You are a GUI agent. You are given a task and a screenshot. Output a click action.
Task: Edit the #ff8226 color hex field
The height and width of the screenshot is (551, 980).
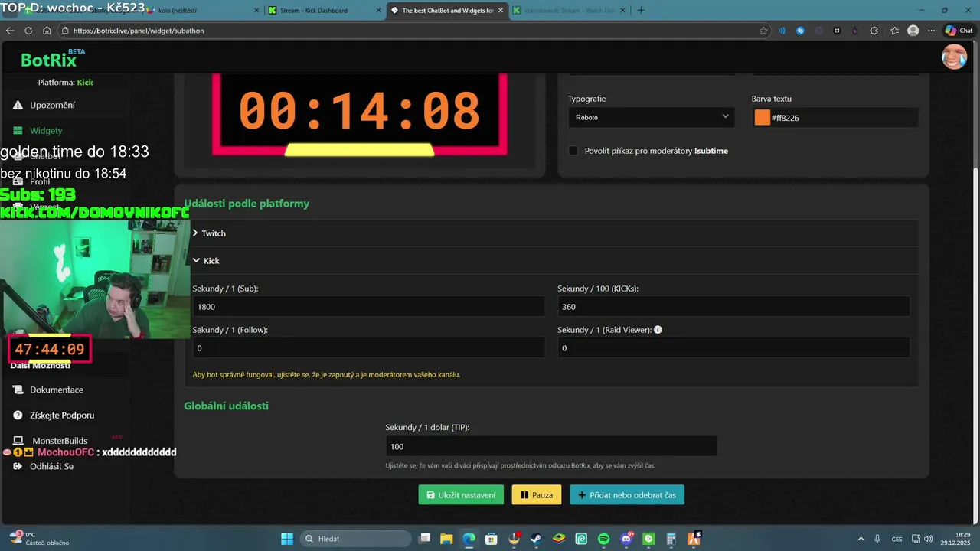[x=842, y=118]
